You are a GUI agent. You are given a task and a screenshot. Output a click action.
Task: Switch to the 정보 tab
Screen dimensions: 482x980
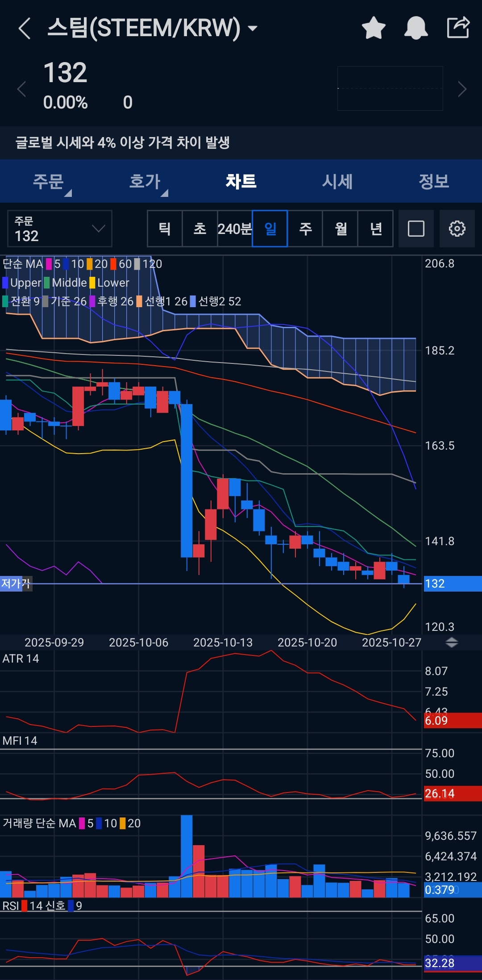pos(434,181)
